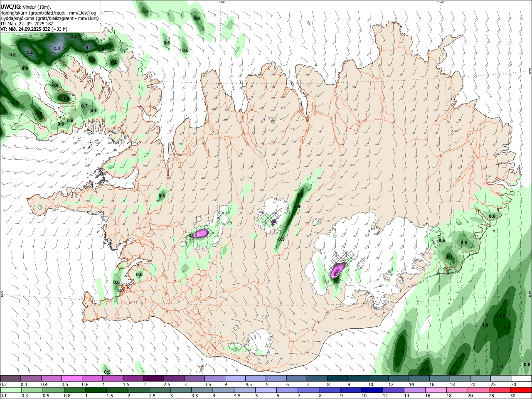Click the 20W longitude label

(221, 2)
